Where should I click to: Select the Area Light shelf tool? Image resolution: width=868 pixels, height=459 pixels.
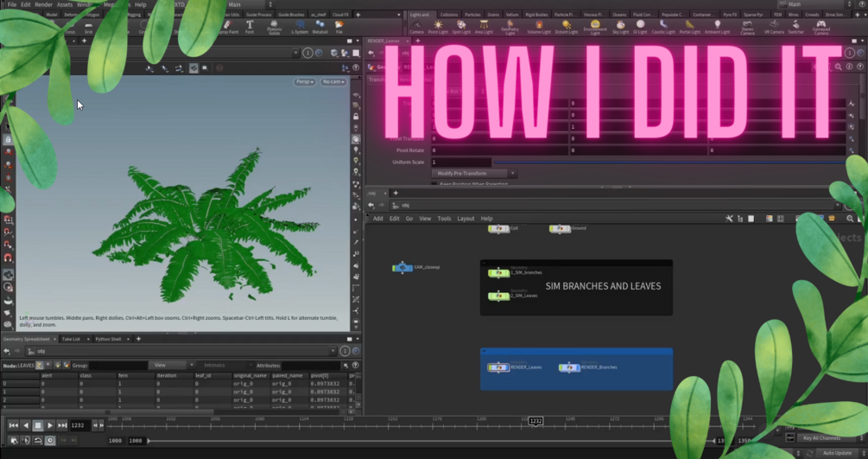[x=484, y=27]
